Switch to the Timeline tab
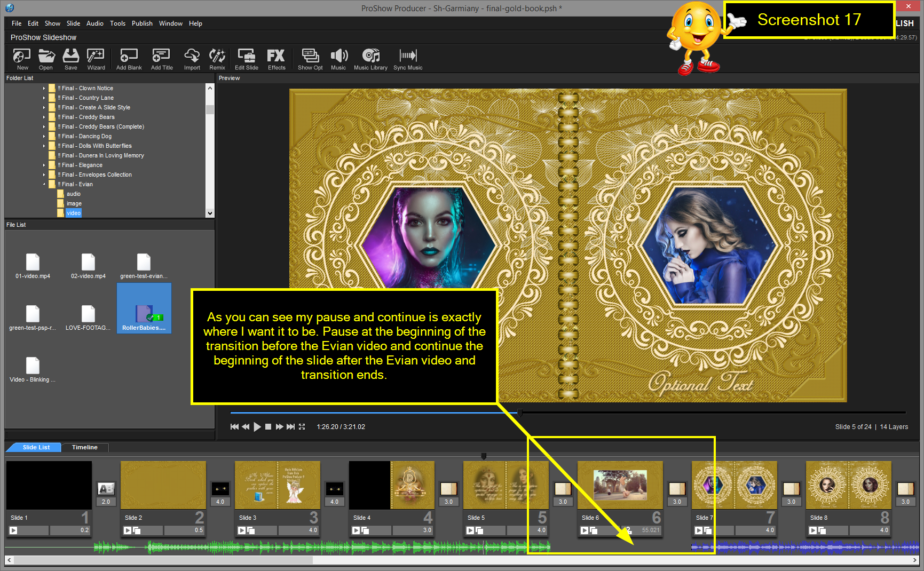Viewport: 924px width, 571px height. (85, 447)
